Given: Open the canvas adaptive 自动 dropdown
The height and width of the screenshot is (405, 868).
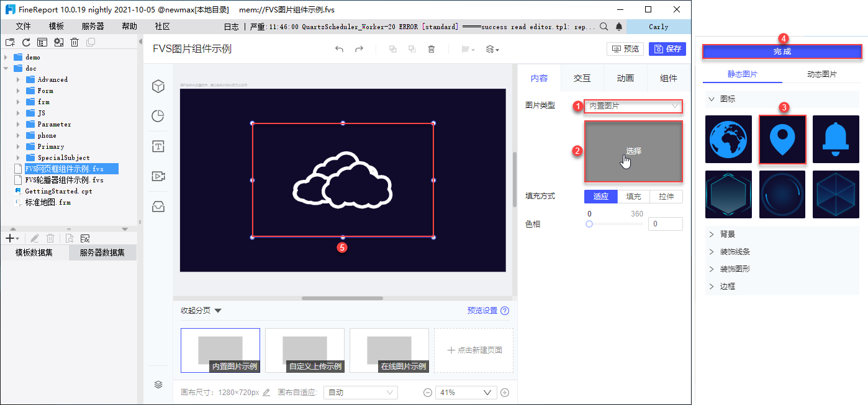Looking at the screenshot, I should 361,393.
